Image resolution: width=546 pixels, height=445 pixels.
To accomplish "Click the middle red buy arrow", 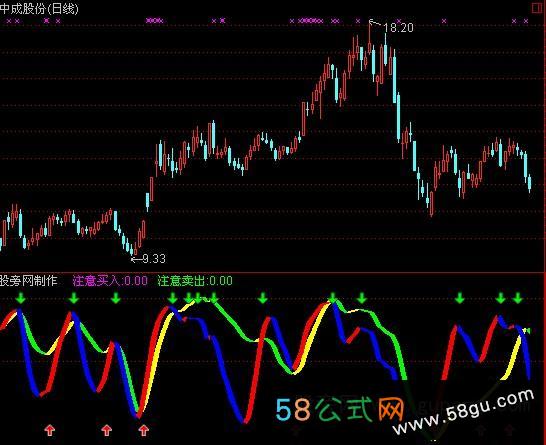I will [107, 430].
